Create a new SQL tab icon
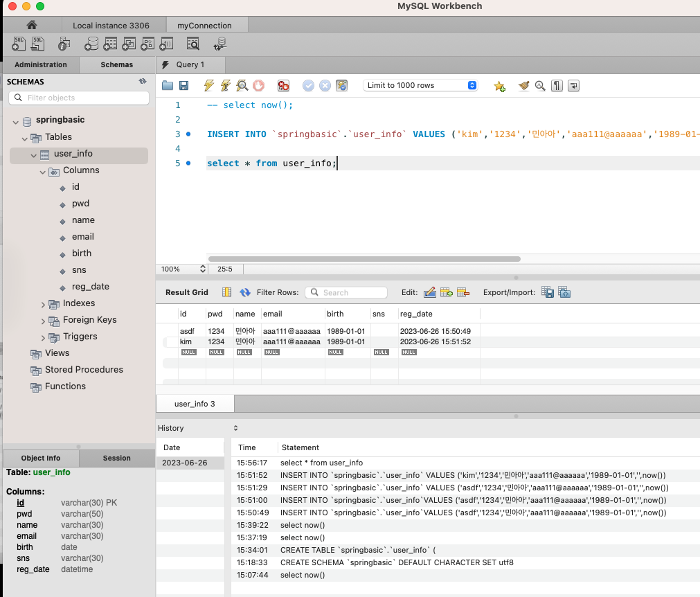 pyautogui.click(x=19, y=44)
